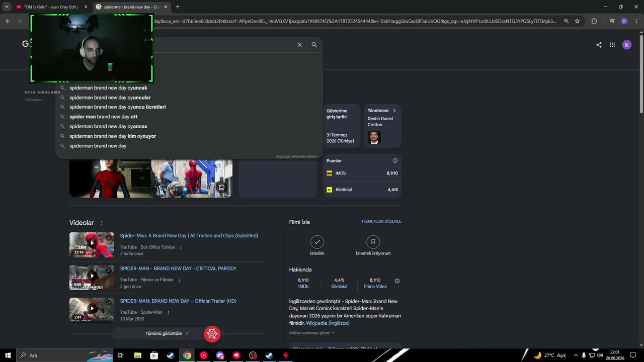
Task: Close the "Old Is Gold" YouTube tab
Action: [x=86, y=7]
